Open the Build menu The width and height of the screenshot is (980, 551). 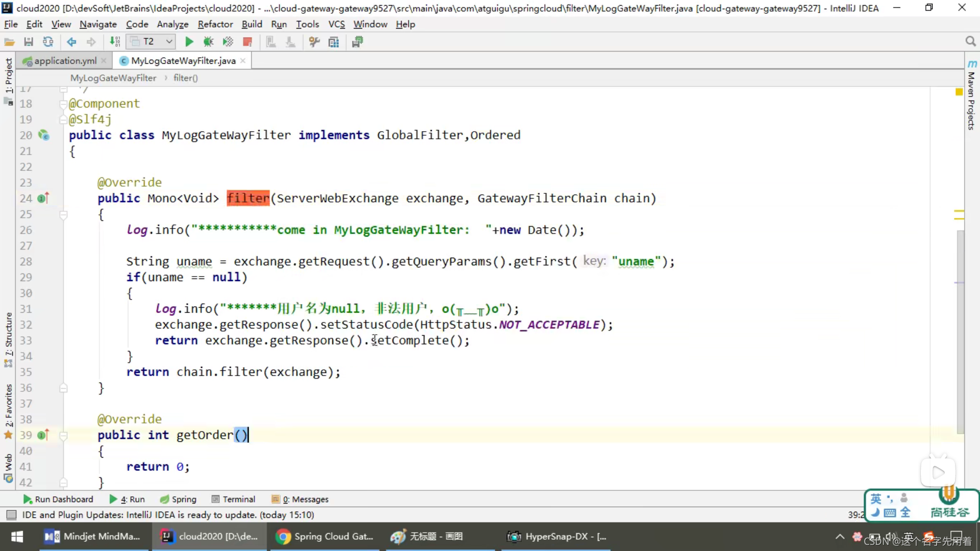(x=252, y=24)
